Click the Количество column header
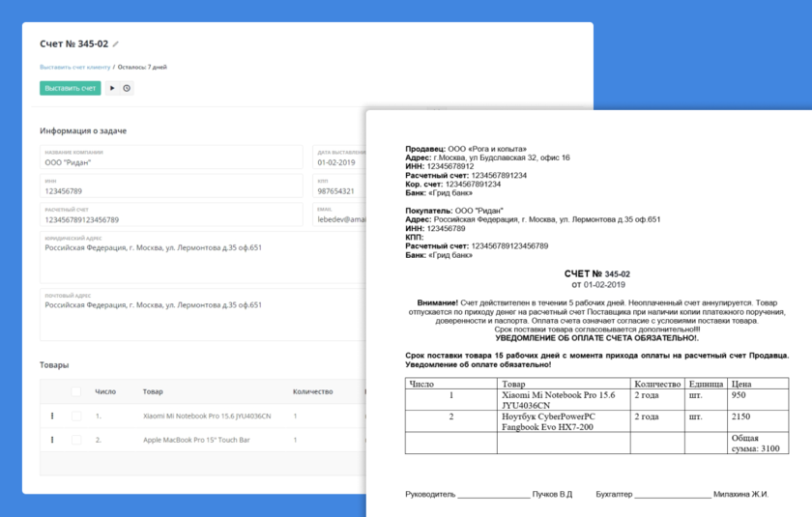812x517 pixels. [312, 391]
